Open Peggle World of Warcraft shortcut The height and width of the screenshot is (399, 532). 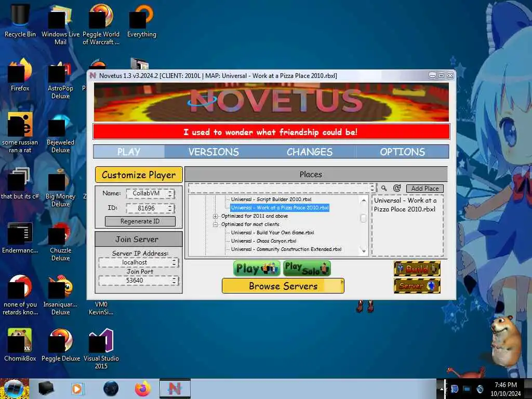pos(101,25)
